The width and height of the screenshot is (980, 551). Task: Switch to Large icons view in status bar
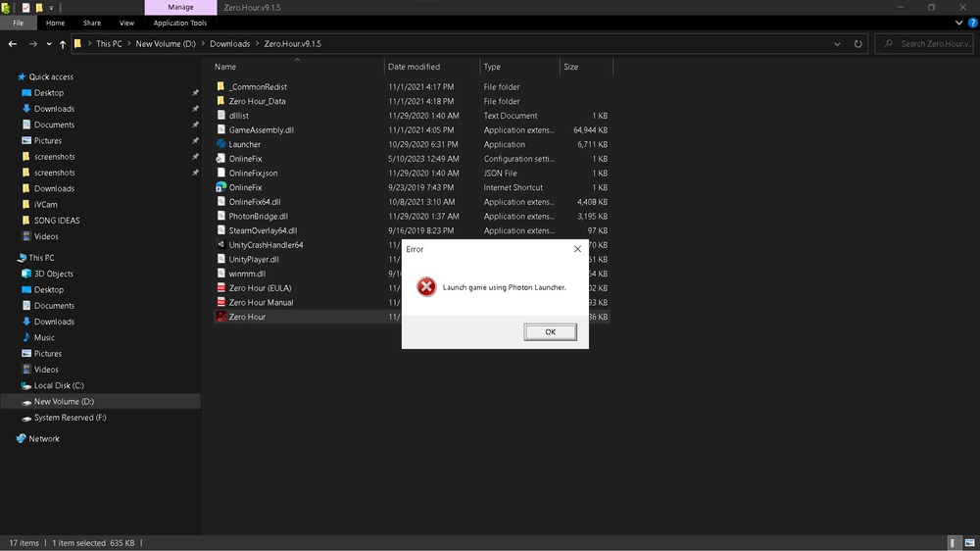point(969,543)
